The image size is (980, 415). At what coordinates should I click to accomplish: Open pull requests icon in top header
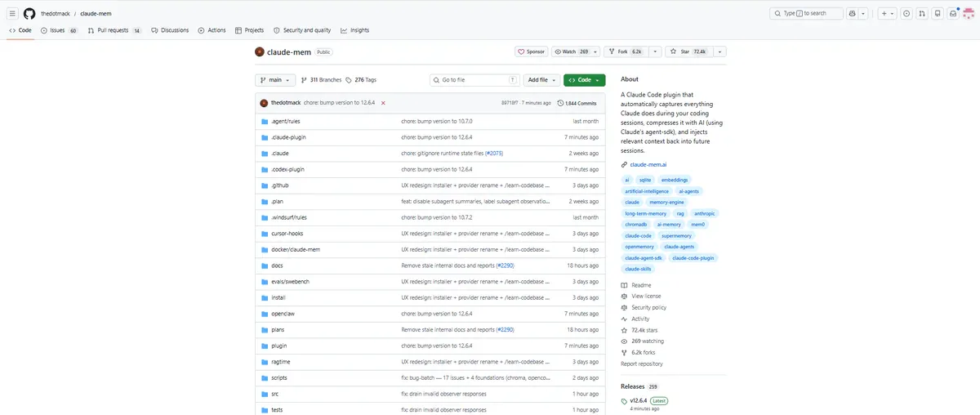[x=922, y=13]
